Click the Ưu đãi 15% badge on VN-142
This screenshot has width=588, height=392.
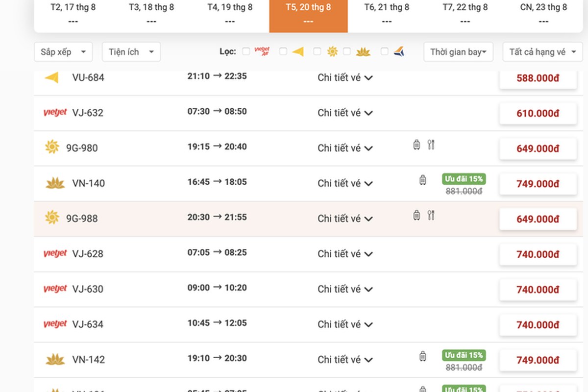(x=464, y=355)
